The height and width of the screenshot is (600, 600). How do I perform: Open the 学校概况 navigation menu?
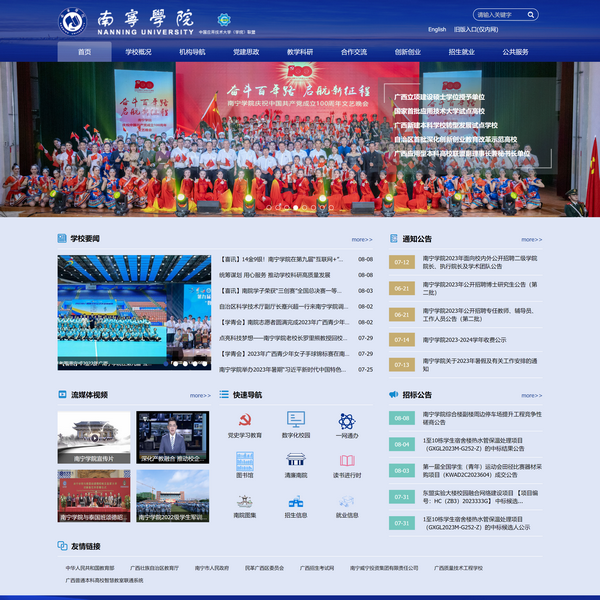(x=138, y=51)
